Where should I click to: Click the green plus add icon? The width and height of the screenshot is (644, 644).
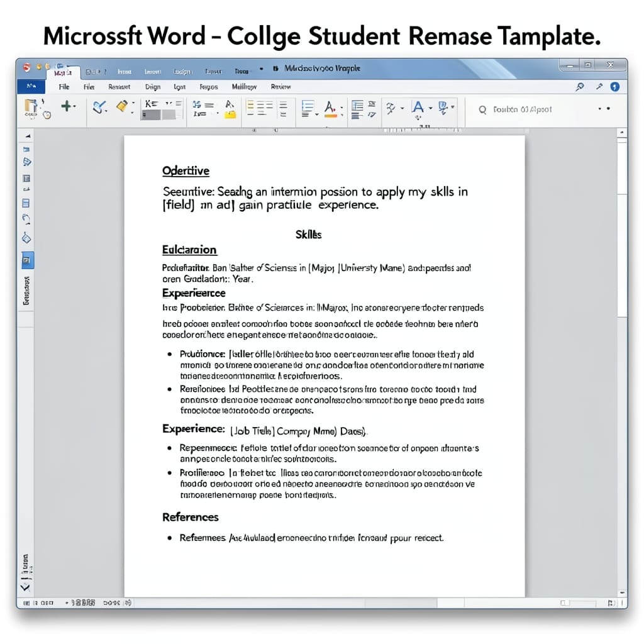pos(65,106)
